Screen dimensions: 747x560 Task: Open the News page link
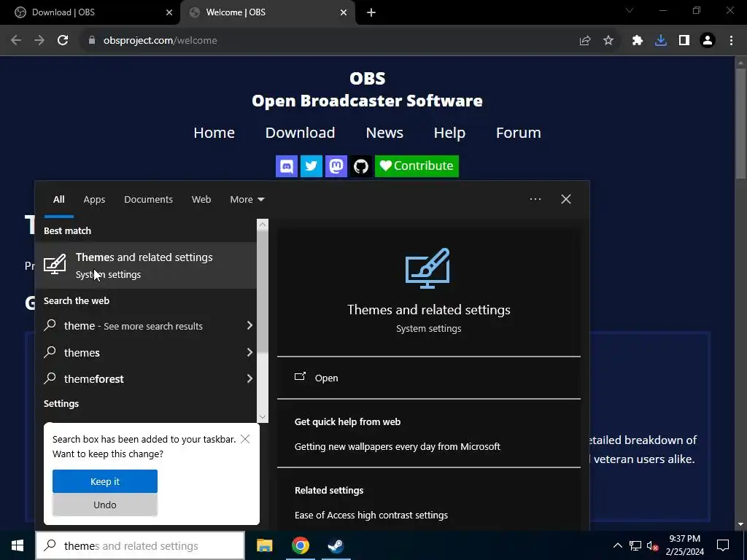(384, 133)
